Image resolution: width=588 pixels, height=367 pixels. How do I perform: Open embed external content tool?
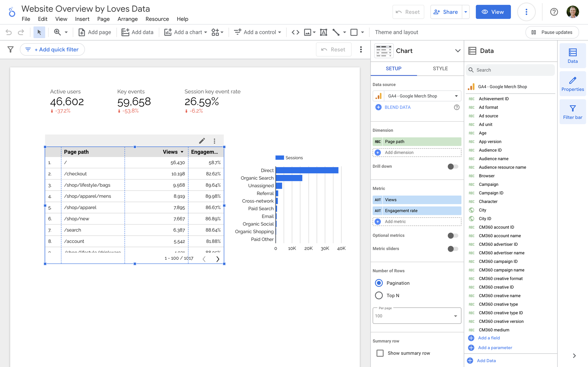(x=295, y=32)
